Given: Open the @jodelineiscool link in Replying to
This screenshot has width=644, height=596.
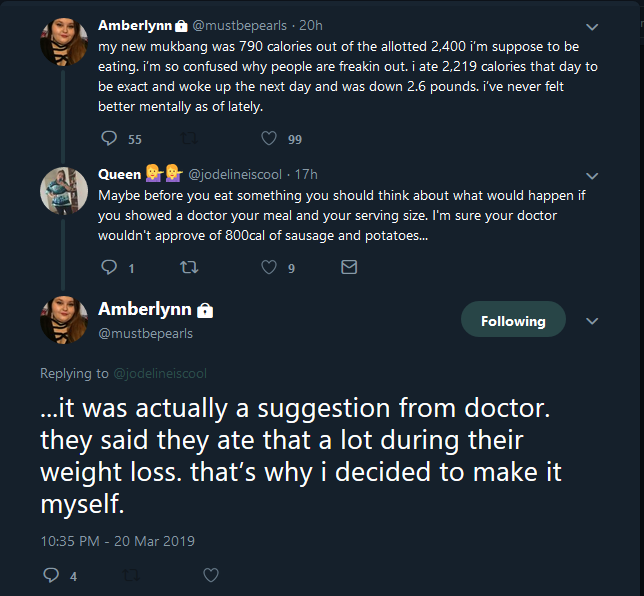Looking at the screenshot, I should click(160, 373).
